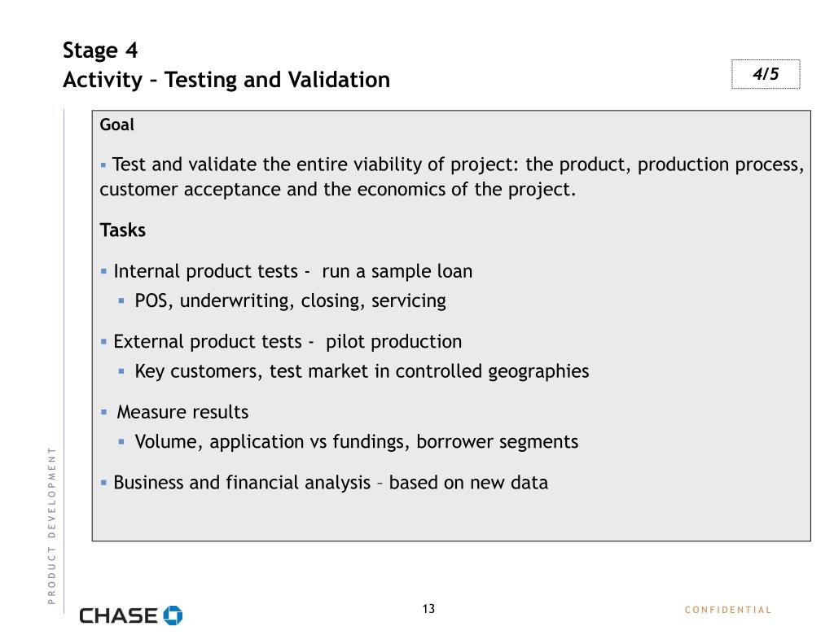The height and width of the screenshot is (644, 834).
Task: Click bullet icon before Internal product tests
Action: tap(103, 271)
